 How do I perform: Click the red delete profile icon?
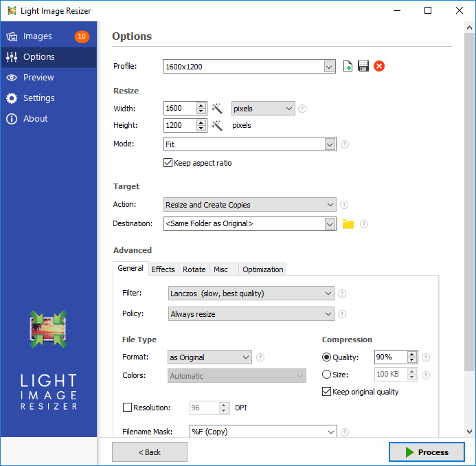pyautogui.click(x=379, y=67)
